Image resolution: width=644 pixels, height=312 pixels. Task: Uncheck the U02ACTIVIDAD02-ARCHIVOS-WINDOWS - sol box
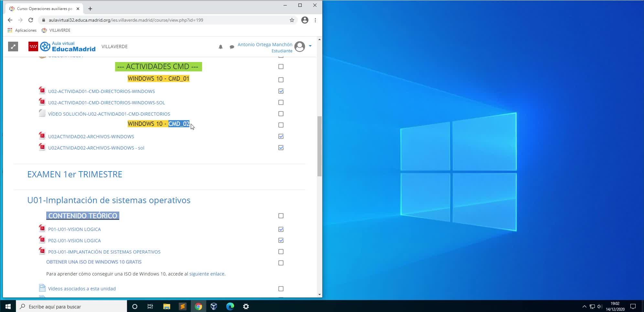[x=281, y=148]
